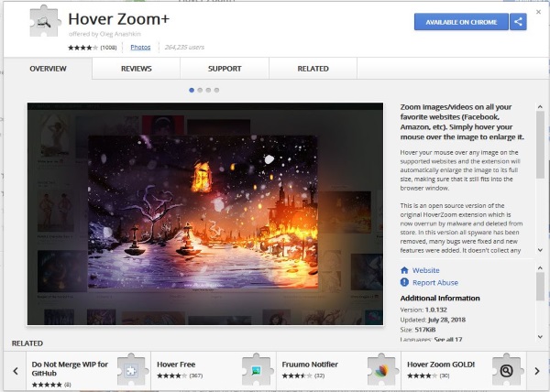Click the Report Abuse exclamation icon
The width and height of the screenshot is (550, 392).
[404, 282]
